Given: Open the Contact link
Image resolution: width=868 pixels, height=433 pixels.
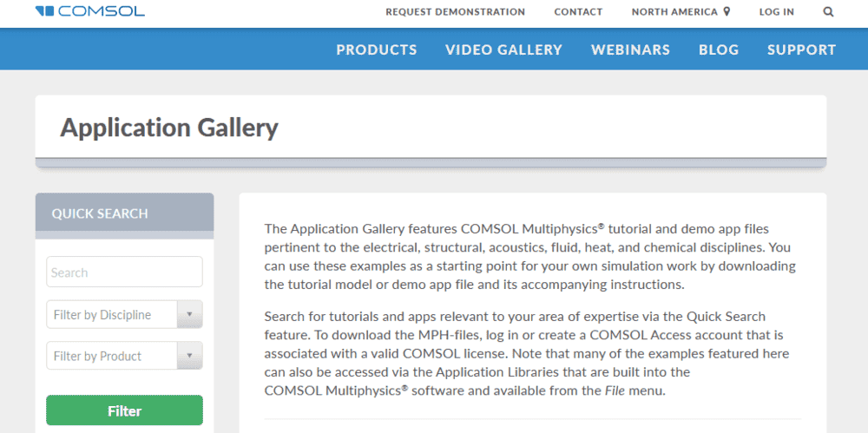Looking at the screenshot, I should [578, 12].
